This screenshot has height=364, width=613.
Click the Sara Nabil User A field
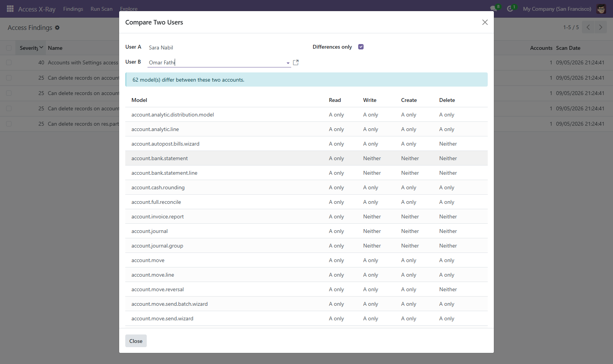click(161, 48)
